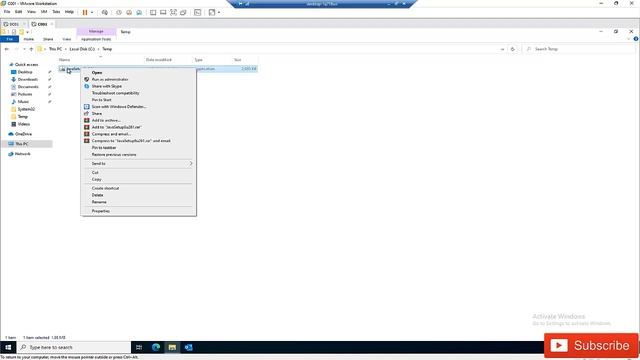Viewport: 640px width, 360px height.
Task: Open the recent locations dropdown arrow
Action: (x=24, y=49)
